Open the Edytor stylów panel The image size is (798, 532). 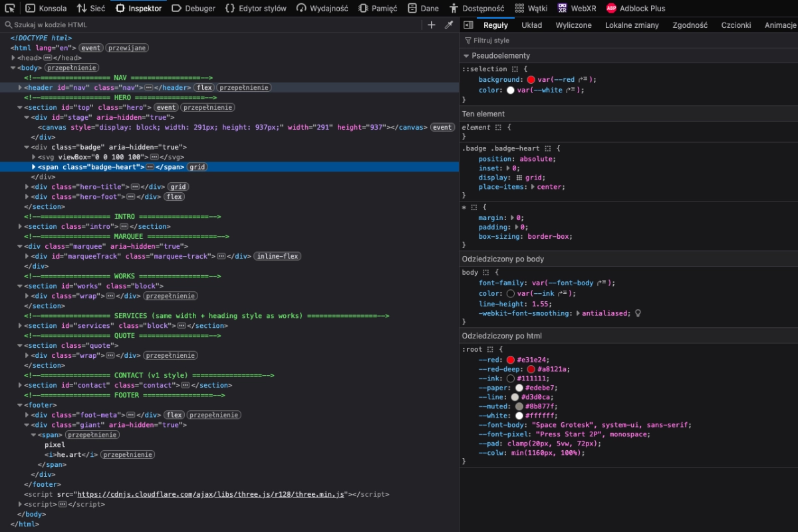[x=256, y=8]
